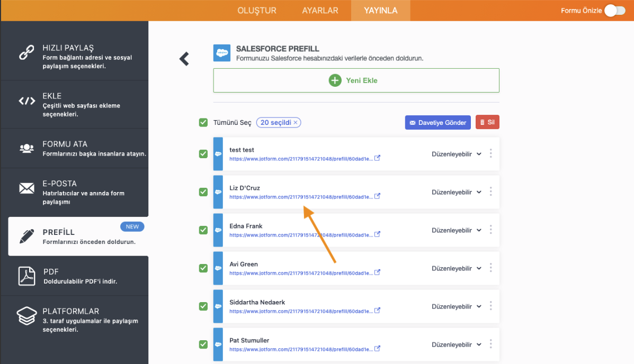Click the Salesforce cloud icon on Liz D'Cruz row
The image size is (634, 364).
(218, 192)
